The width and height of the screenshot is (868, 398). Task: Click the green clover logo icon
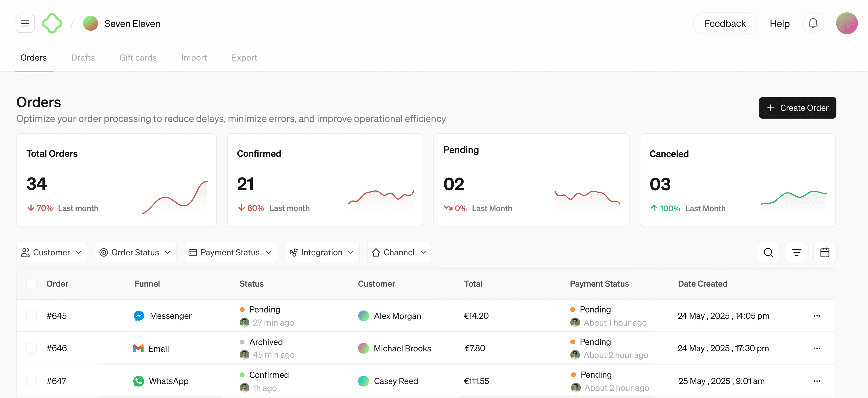coord(52,23)
